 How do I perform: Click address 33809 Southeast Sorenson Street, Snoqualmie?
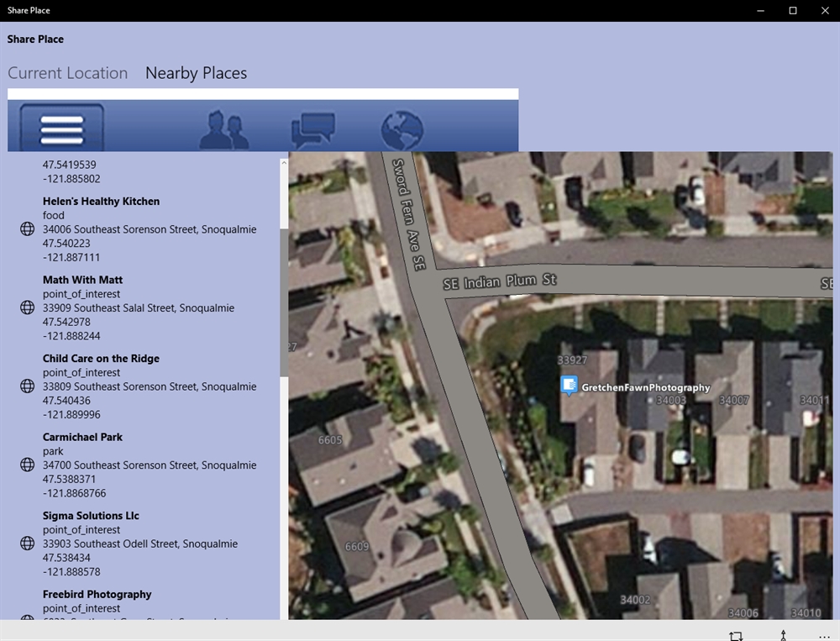pos(150,386)
